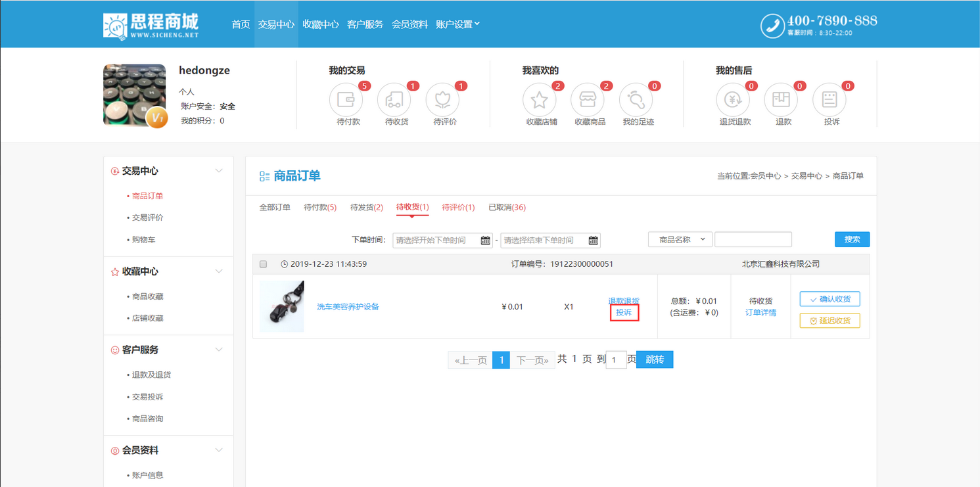Open the 待评价 flower icon
Viewport: 980px width, 487px height.
tap(442, 100)
